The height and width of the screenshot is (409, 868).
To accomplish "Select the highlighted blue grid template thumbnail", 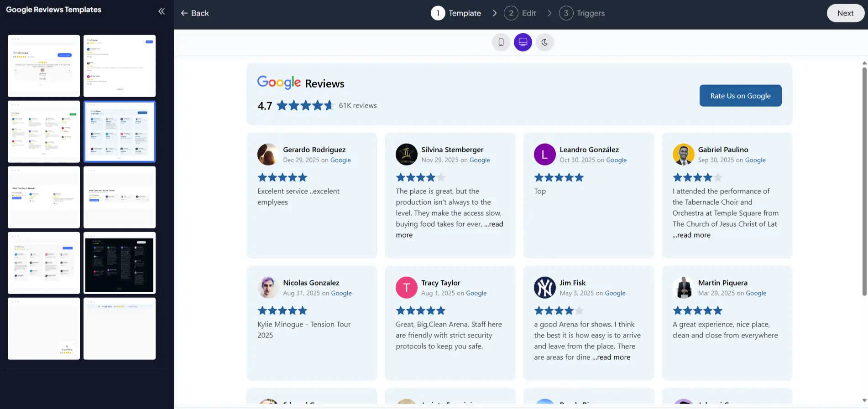I will pyautogui.click(x=120, y=132).
